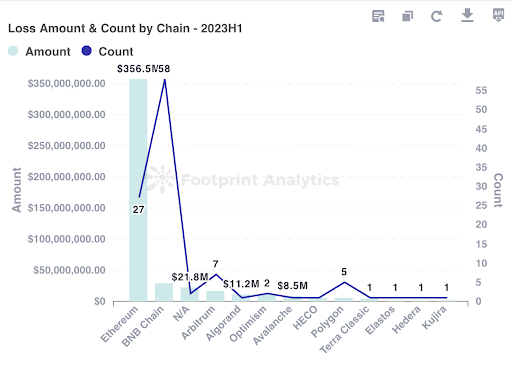
Task: Download the chart image
Action: coord(467,15)
